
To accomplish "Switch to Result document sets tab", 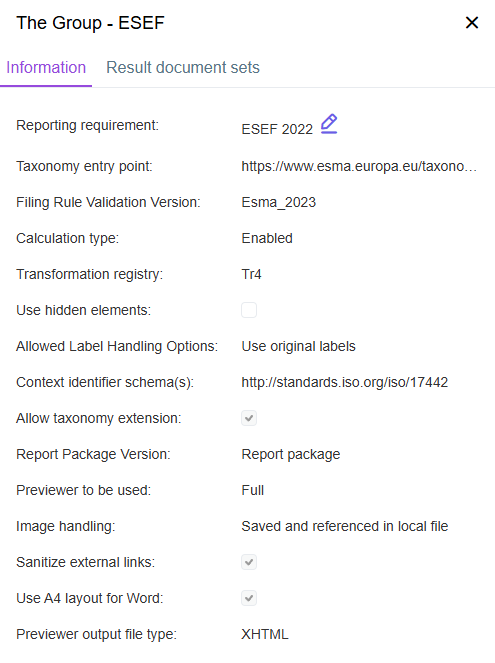I will [183, 68].
